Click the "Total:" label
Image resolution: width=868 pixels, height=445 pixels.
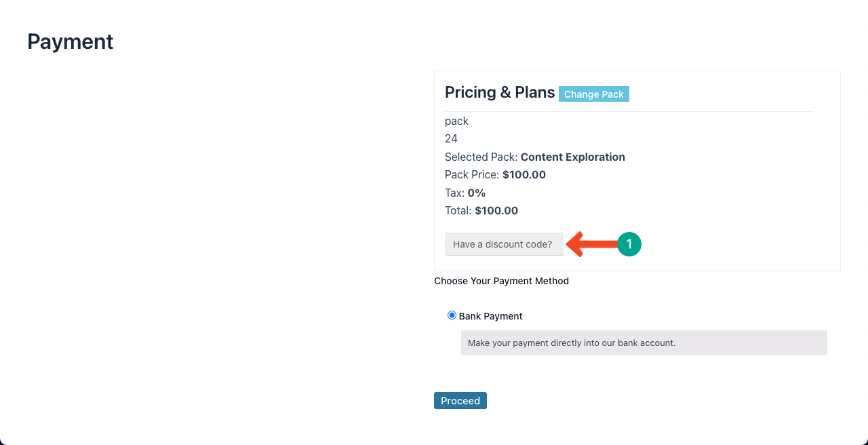pos(458,210)
